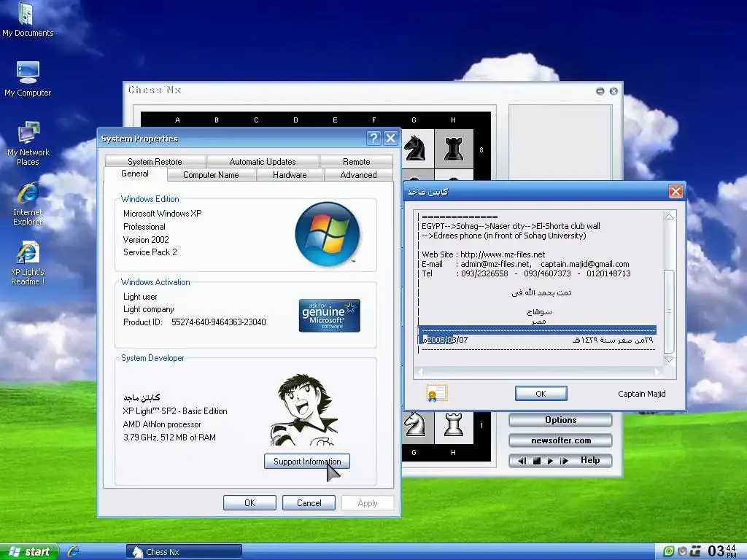747x560 pixels.
Task: Close the Captain Majid support dialog
Action: click(676, 192)
